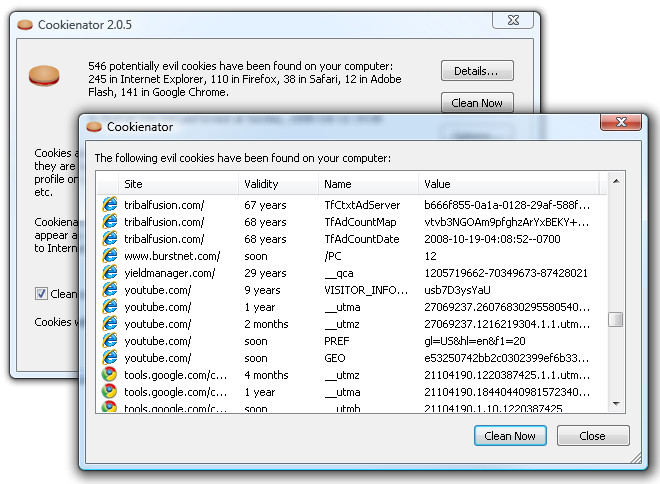
Task: Click the IE icon on VISITOR_INFO row
Action: 110,290
